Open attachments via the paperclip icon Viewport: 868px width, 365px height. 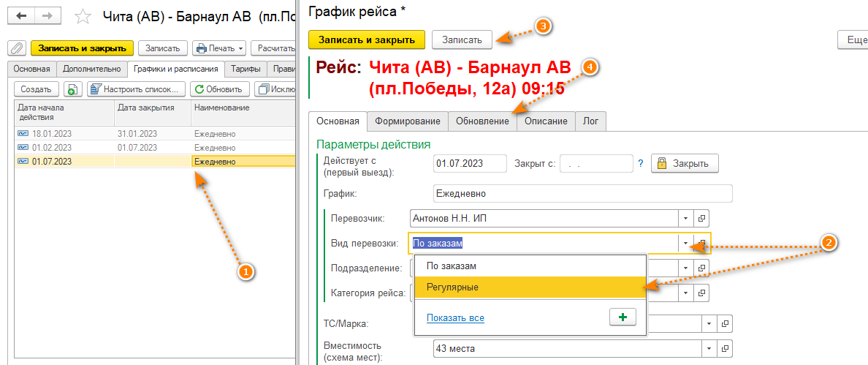pos(16,48)
